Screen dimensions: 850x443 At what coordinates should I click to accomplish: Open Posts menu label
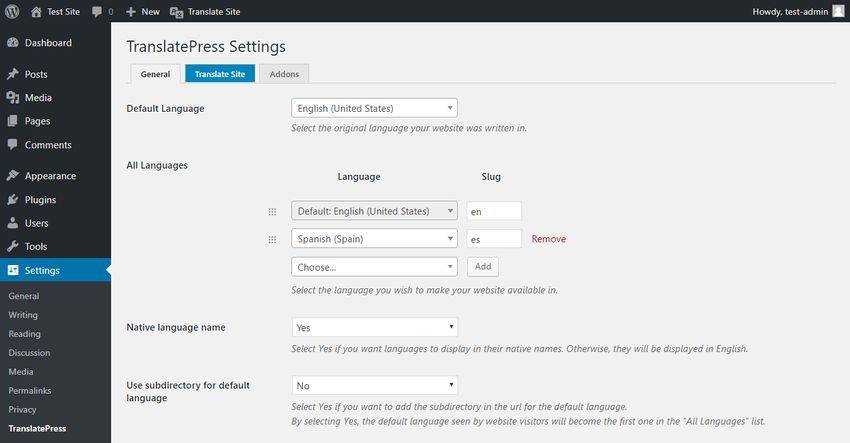[x=36, y=74]
